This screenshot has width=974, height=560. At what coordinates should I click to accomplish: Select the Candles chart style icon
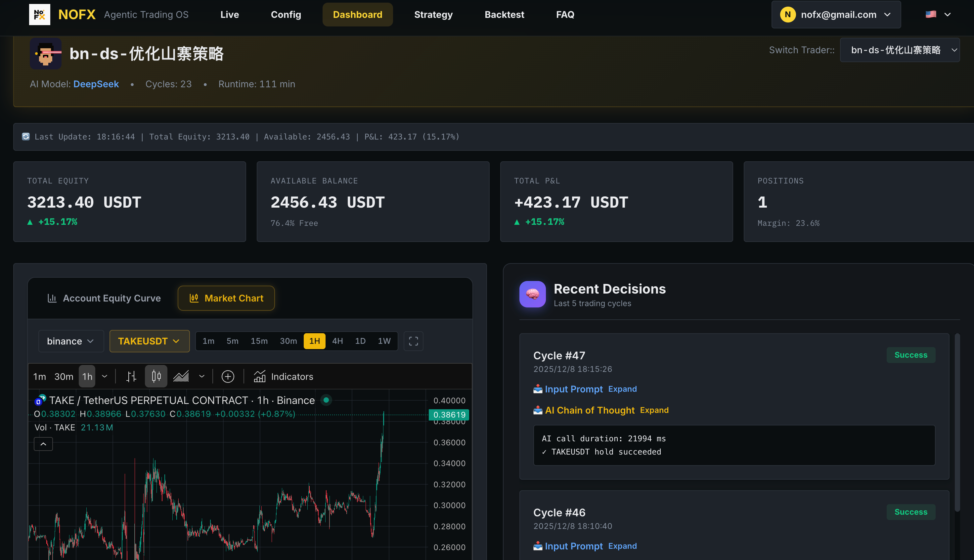point(156,376)
